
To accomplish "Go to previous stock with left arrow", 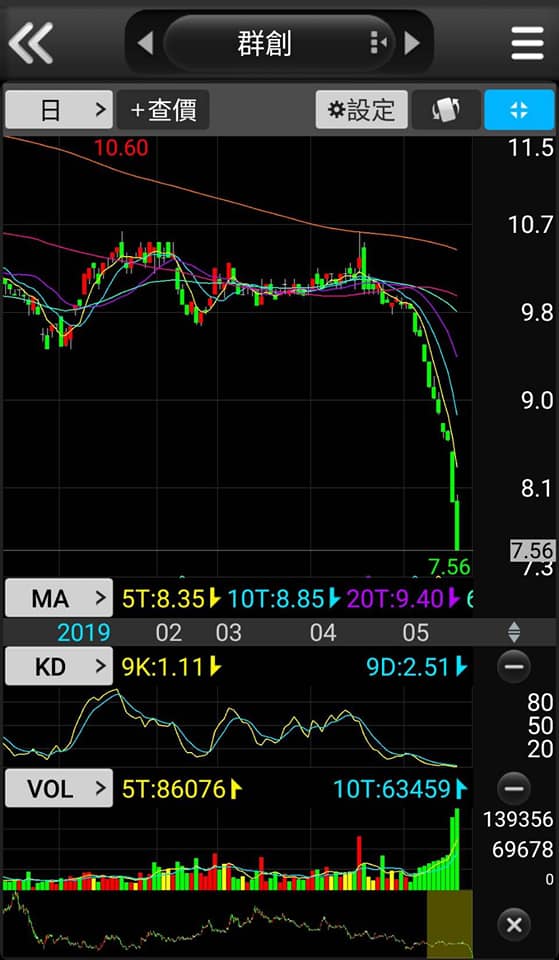I will tap(144, 43).
